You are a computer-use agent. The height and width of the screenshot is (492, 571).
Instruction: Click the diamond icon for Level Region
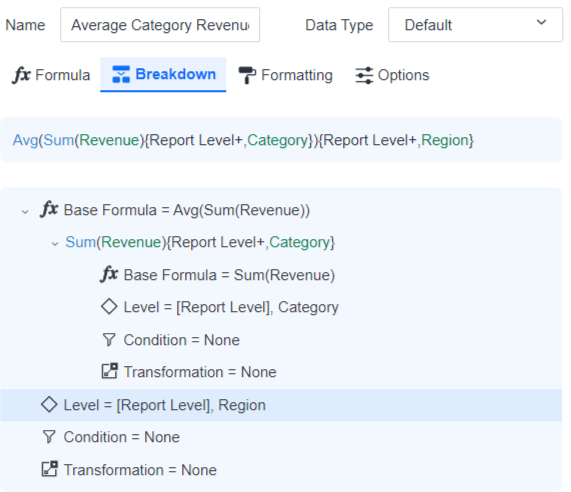[49, 405]
